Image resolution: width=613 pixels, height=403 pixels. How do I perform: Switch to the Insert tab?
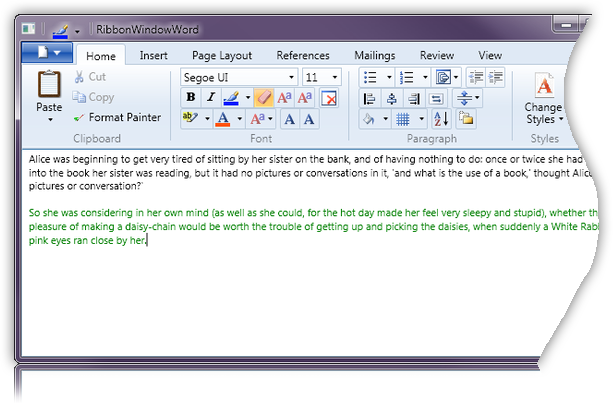[x=153, y=56]
